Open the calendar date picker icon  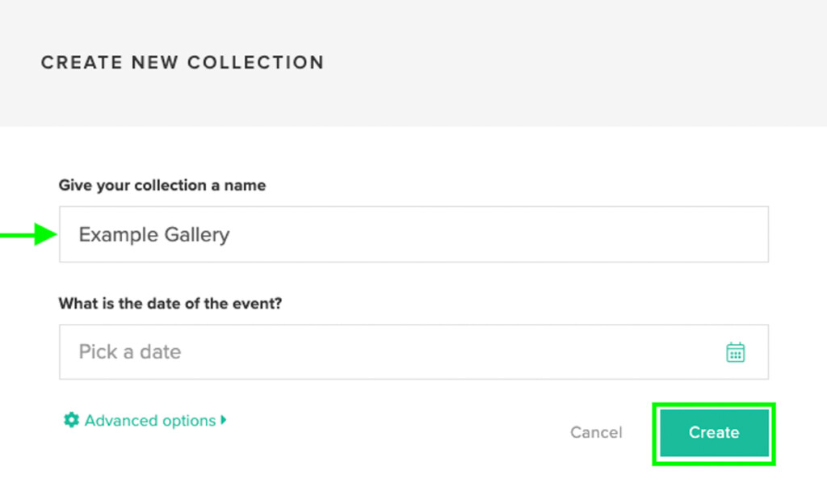(735, 352)
